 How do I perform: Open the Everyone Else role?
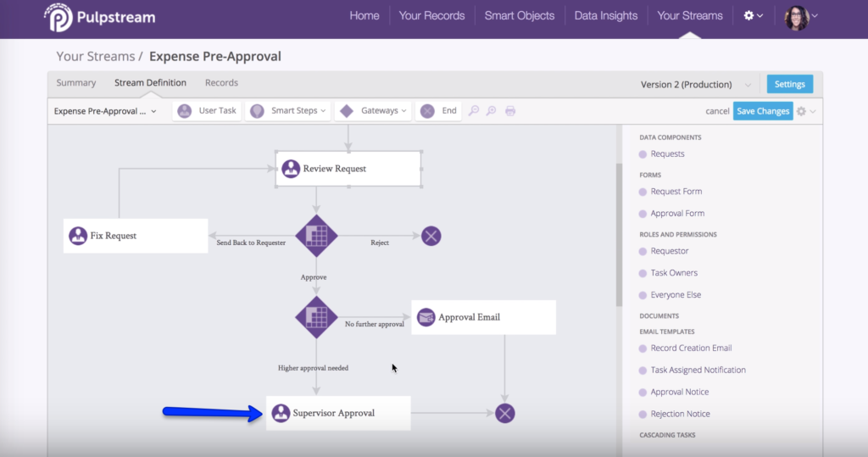[x=676, y=295]
